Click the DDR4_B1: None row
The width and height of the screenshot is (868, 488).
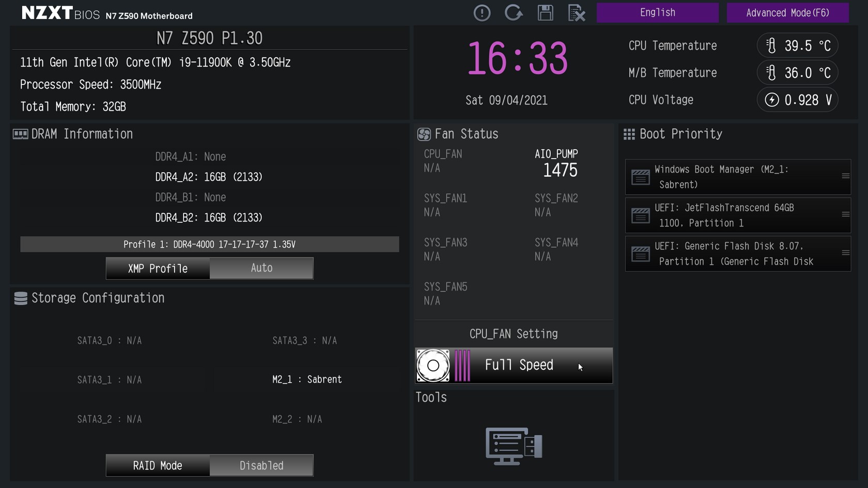pyautogui.click(x=191, y=197)
